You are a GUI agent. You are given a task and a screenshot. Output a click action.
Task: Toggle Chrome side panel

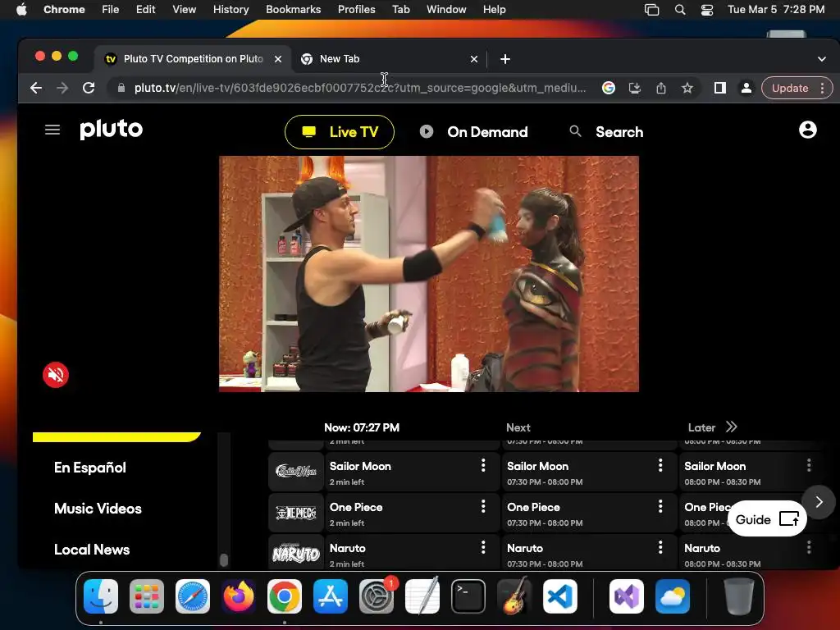(x=720, y=88)
